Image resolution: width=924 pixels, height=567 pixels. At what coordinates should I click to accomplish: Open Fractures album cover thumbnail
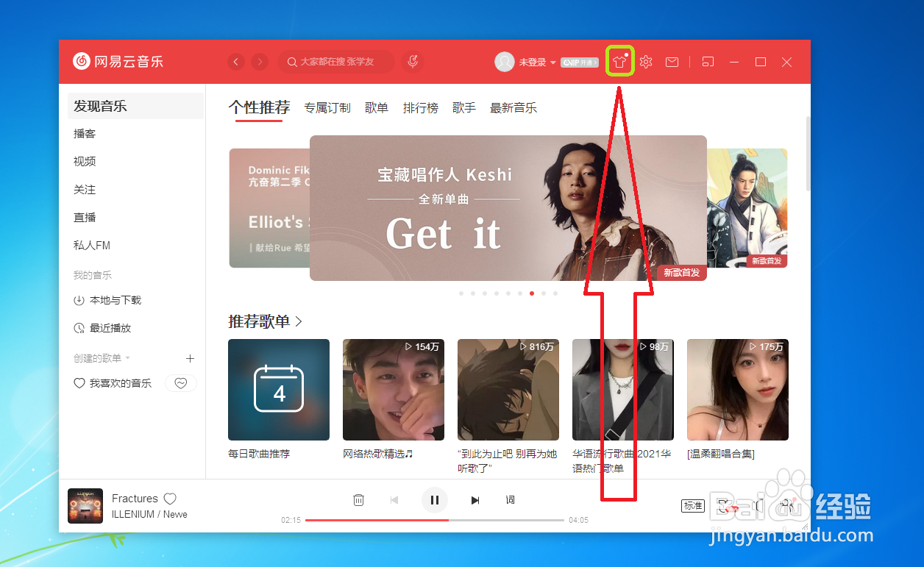click(x=85, y=506)
